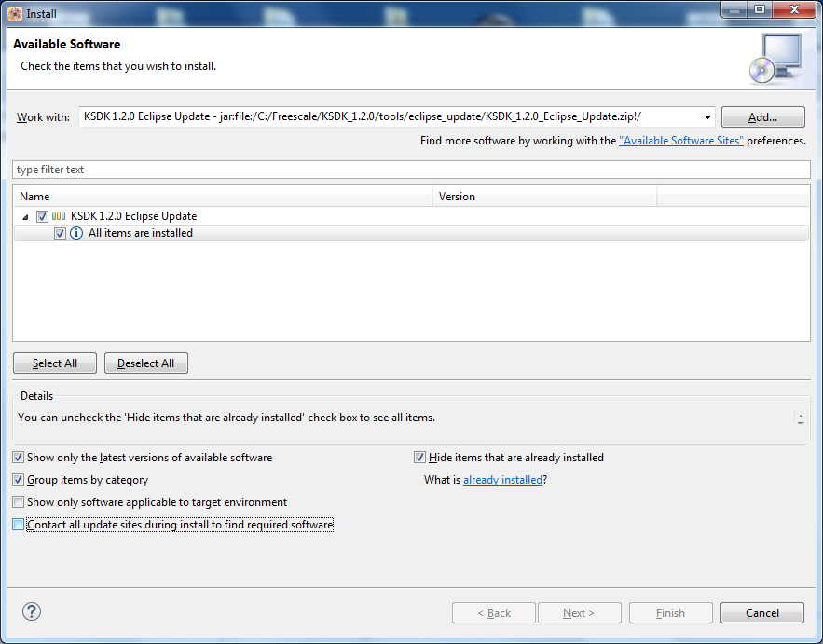Click the Details box scroll stepper
Image resolution: width=823 pixels, height=644 pixels.
(801, 418)
